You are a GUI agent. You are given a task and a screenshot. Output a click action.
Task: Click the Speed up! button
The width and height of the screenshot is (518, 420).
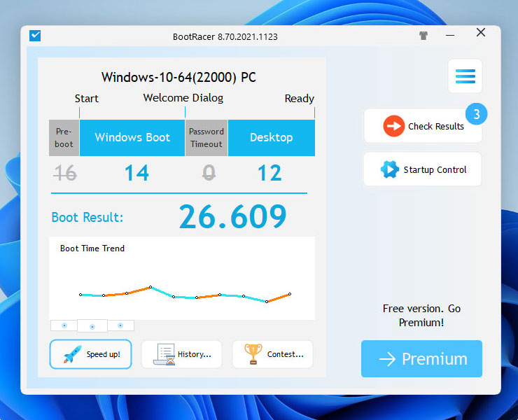coord(90,354)
